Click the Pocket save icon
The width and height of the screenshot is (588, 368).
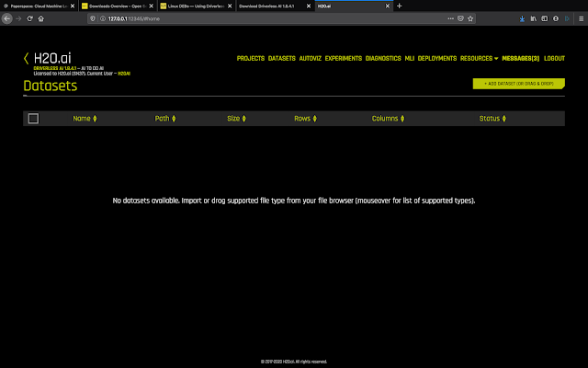point(460,18)
